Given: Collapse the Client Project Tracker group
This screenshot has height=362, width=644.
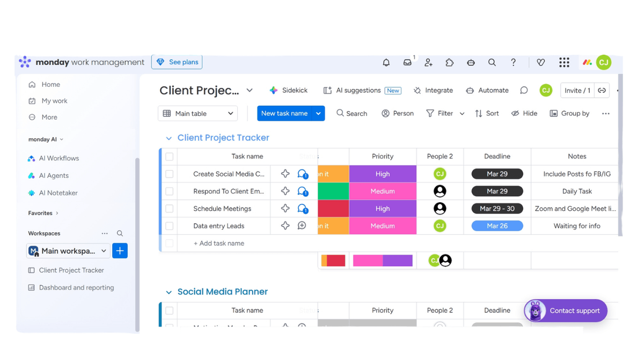Looking at the screenshot, I should (x=169, y=138).
